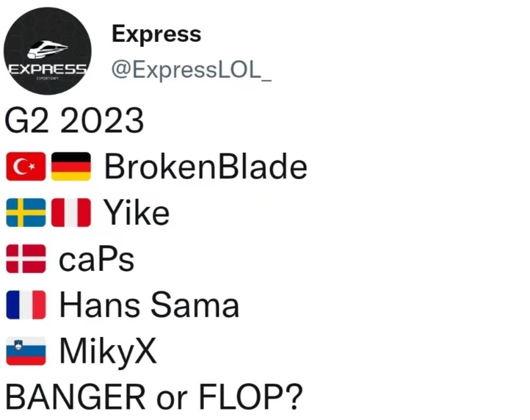Click the year 2023 in the tweet

(x=102, y=121)
